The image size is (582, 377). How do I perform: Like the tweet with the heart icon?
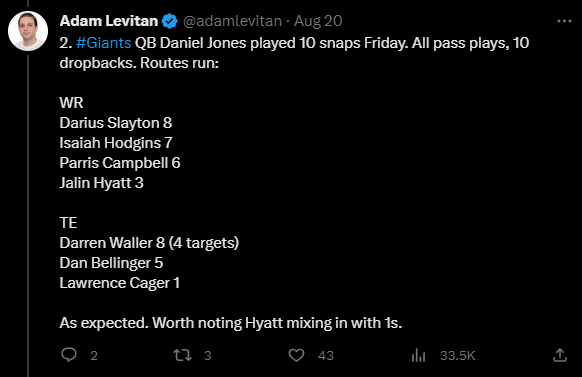(x=297, y=355)
